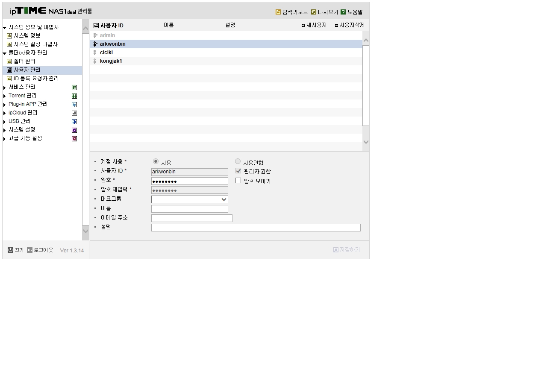Viewport: 547px width, 392px height.
Task: Open the 도움말 help icon
Action: point(343,12)
